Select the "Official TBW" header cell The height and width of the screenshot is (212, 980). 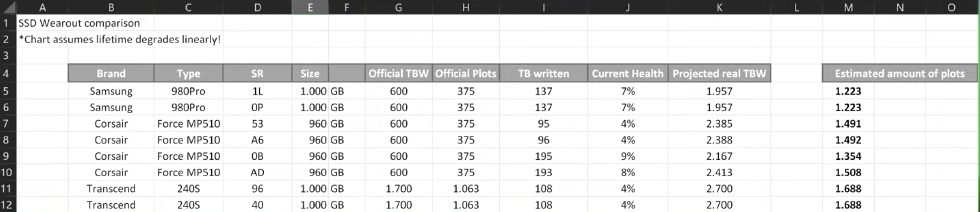(x=398, y=73)
